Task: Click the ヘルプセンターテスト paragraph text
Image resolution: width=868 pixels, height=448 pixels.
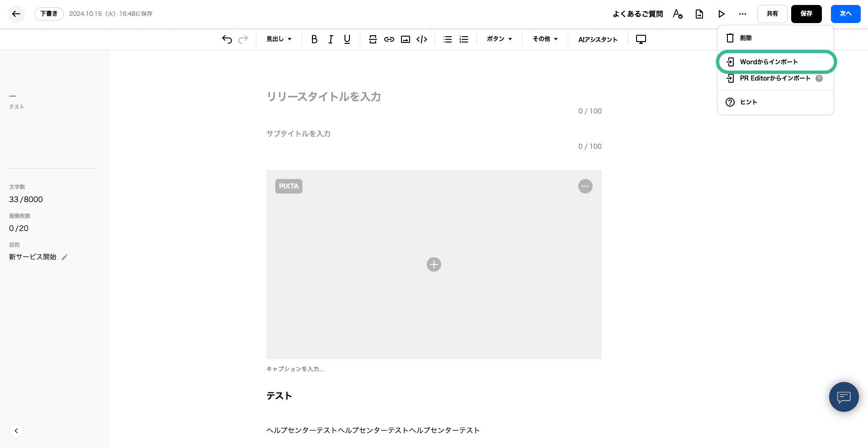Action: [x=373, y=430]
